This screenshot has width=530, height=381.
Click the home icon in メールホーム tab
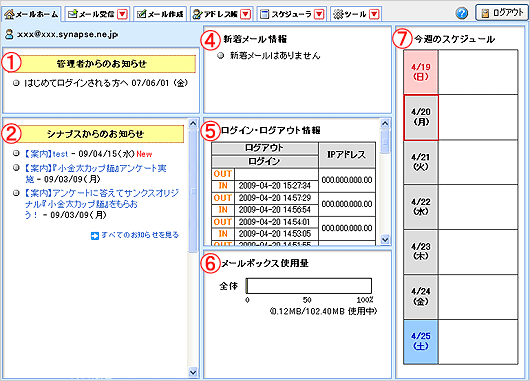coord(9,14)
